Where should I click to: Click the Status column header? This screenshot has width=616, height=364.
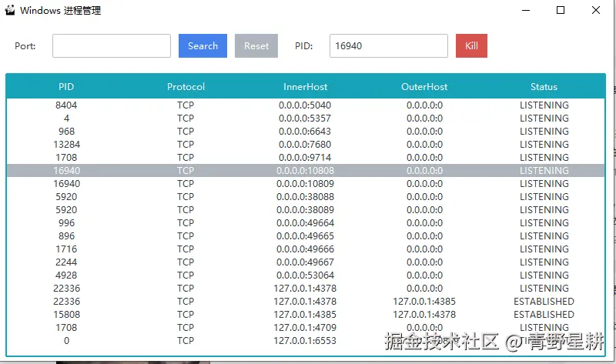tap(544, 87)
